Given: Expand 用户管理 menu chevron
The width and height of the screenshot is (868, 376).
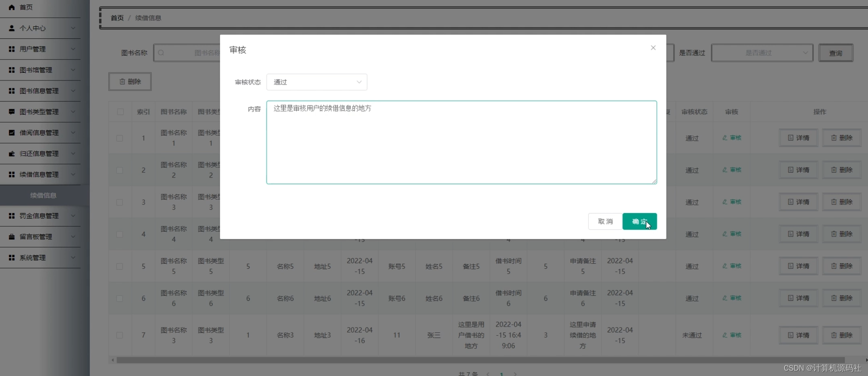Looking at the screenshot, I should pyautogui.click(x=73, y=49).
